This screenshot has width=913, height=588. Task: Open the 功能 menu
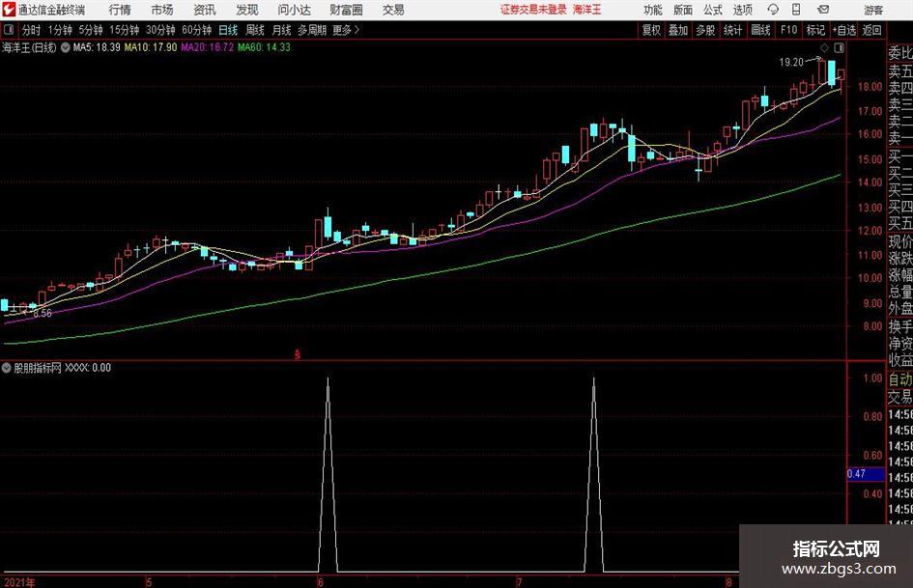[x=653, y=10]
